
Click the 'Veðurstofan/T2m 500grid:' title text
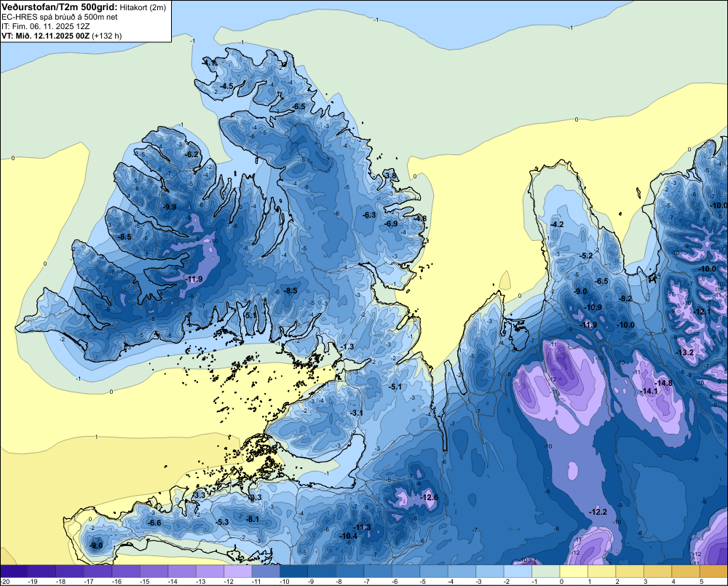coord(59,7)
